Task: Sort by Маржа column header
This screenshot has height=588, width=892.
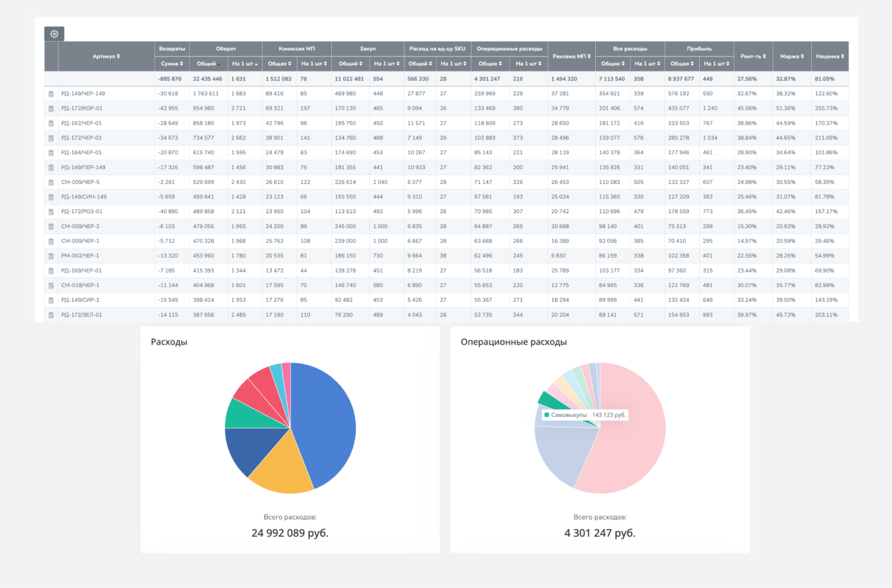Action: (792, 56)
